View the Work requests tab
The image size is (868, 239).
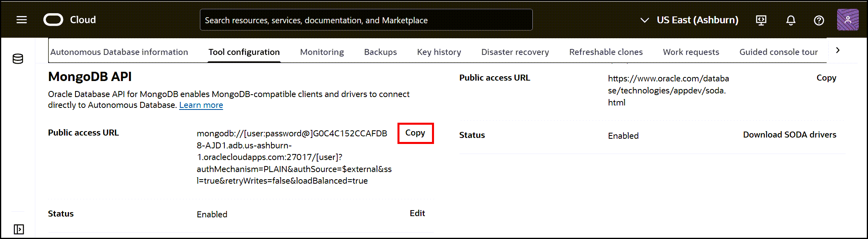pos(691,52)
